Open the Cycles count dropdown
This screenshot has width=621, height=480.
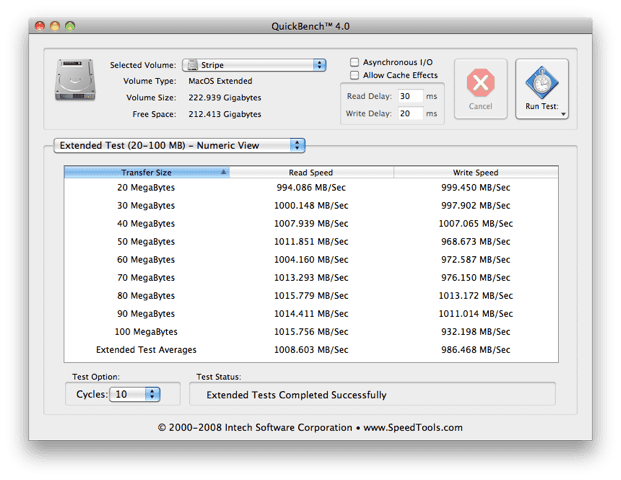pos(135,394)
